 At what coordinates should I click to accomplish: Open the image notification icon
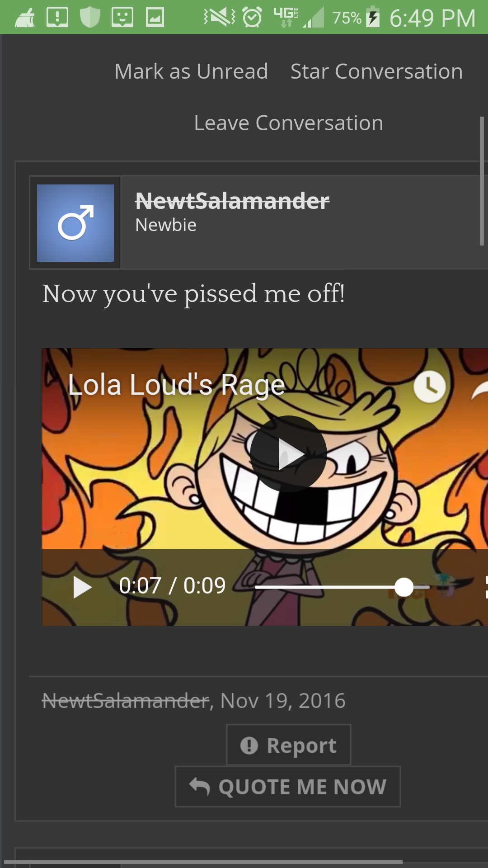pyautogui.click(x=155, y=17)
